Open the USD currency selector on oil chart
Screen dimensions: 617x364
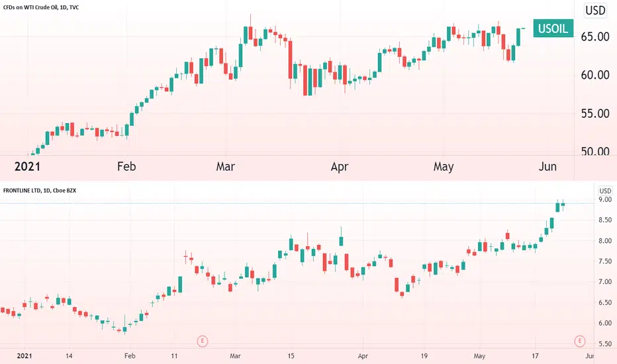(x=595, y=10)
